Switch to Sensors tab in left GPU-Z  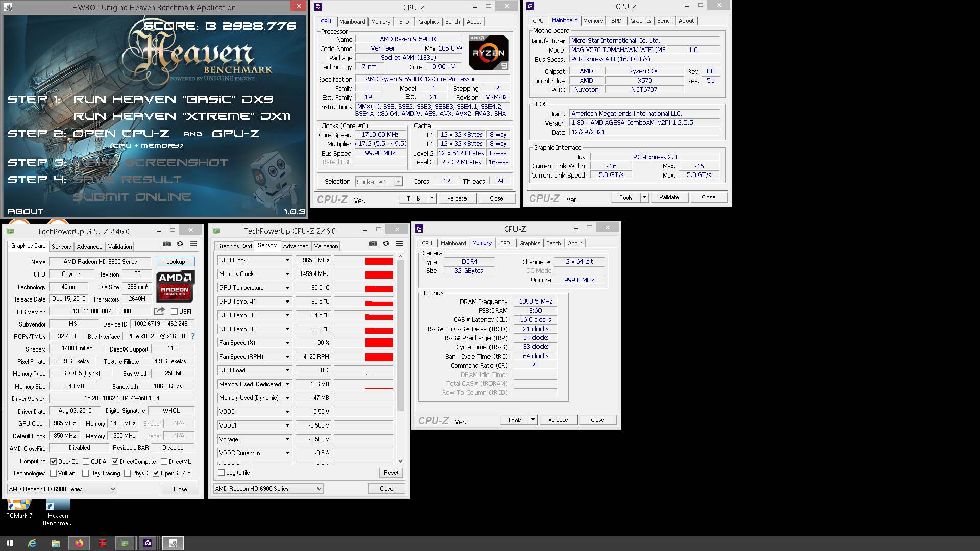click(61, 246)
